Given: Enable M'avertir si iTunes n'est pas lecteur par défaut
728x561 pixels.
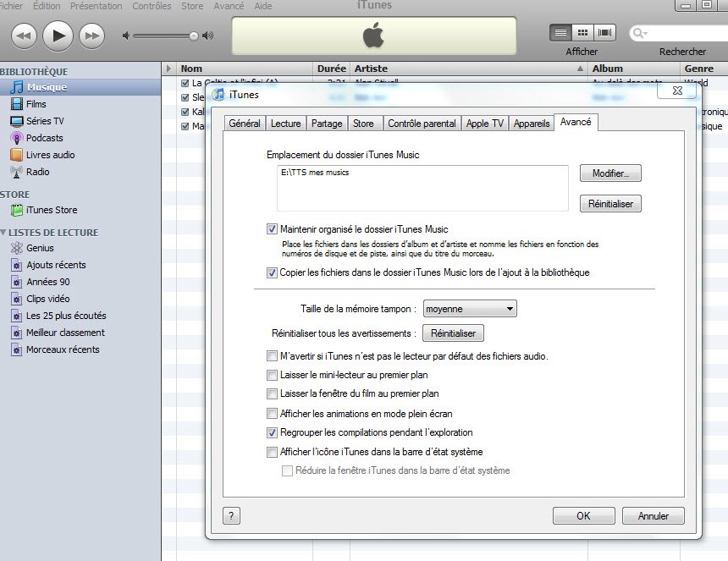Looking at the screenshot, I should pyautogui.click(x=272, y=356).
